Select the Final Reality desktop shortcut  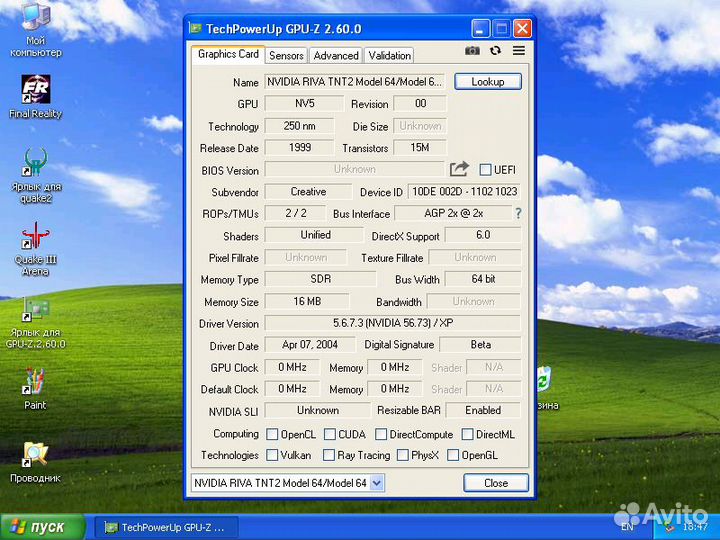(35, 97)
